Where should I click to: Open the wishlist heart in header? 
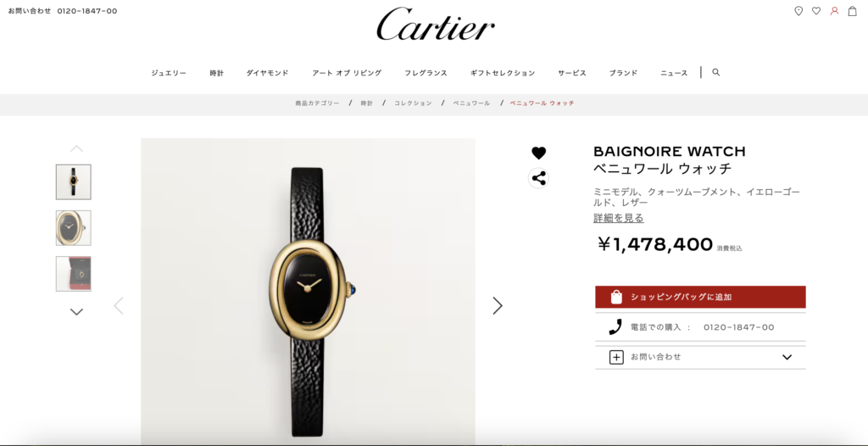point(816,11)
